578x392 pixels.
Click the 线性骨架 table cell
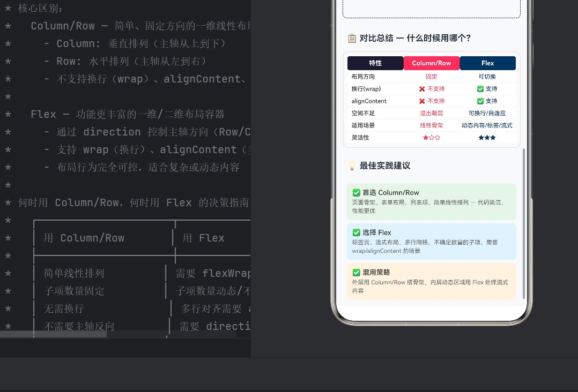coord(432,125)
